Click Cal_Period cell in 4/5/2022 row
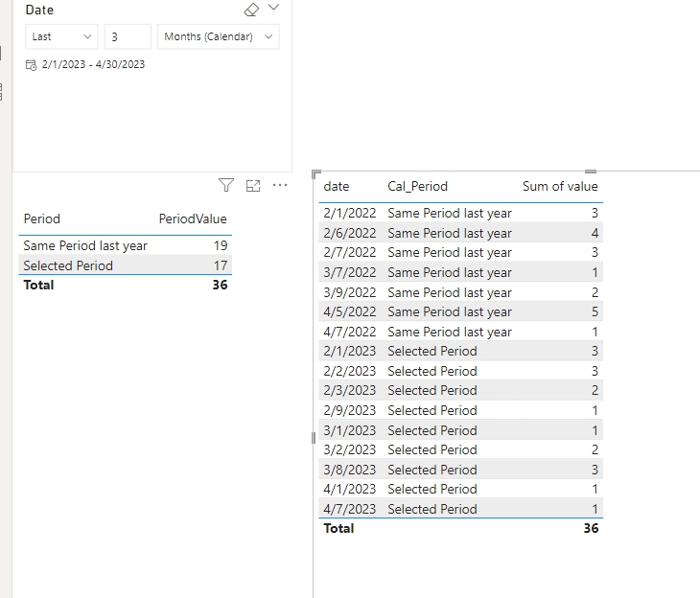Image resolution: width=700 pixels, height=598 pixels. (450, 311)
